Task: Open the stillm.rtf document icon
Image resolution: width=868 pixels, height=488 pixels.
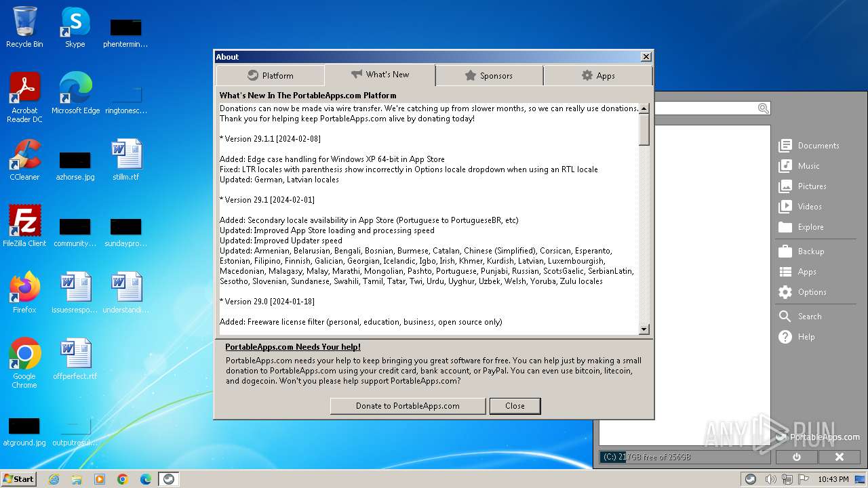Action: coord(126,160)
